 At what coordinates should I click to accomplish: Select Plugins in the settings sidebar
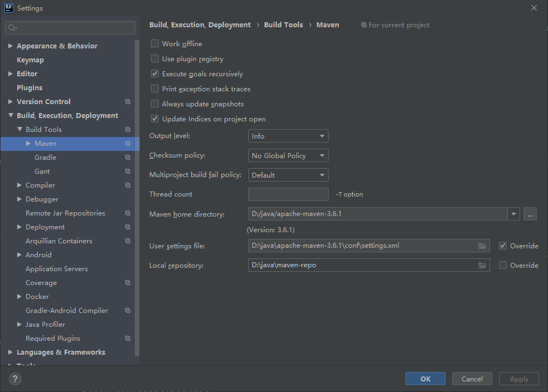coord(30,88)
